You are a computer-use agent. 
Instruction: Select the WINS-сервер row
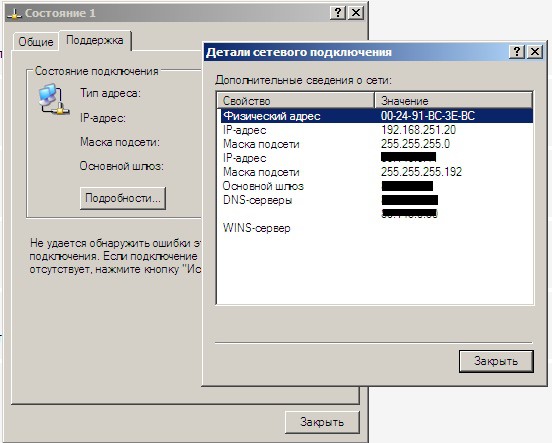coord(377,228)
